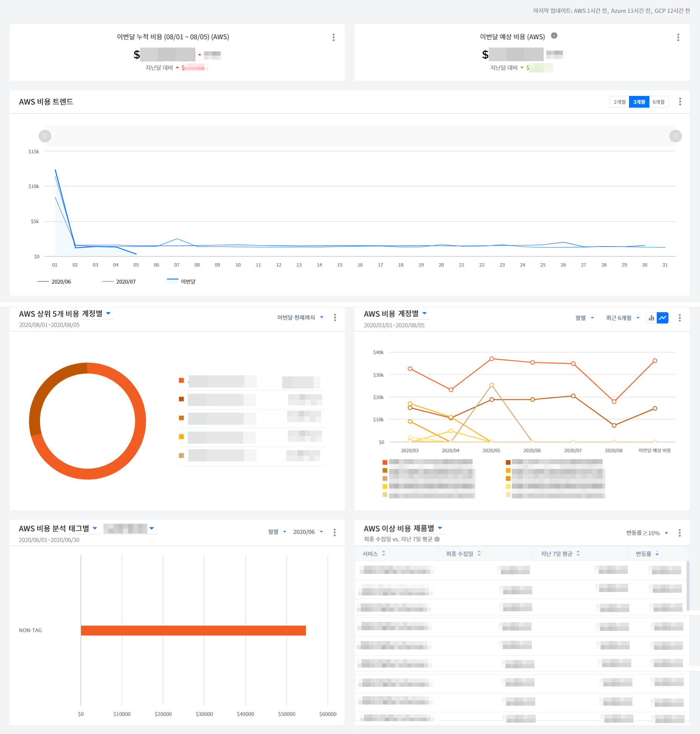Expand 변동률≥10% filter dropdown
Screen dimensions: 700x734
pyautogui.click(x=647, y=533)
